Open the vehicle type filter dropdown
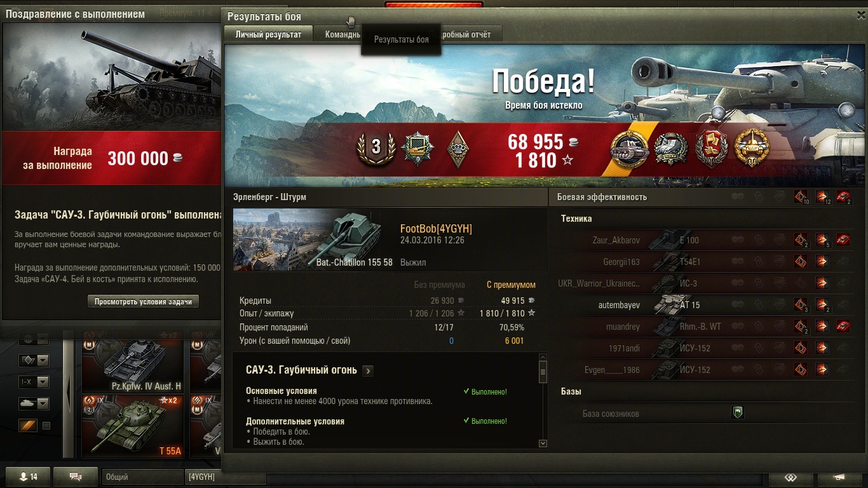The image size is (868, 488). click(x=34, y=403)
